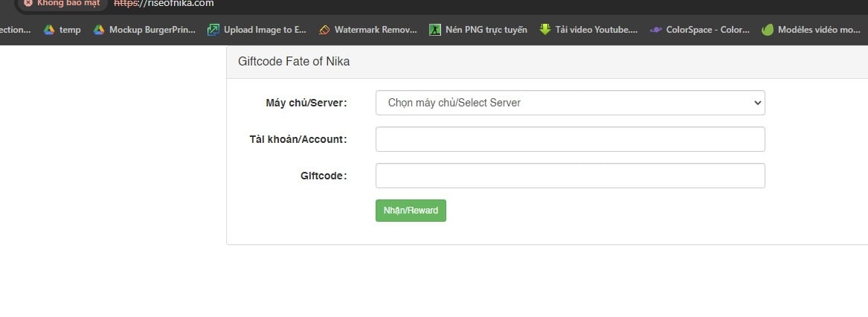Click the Giftcode Fate of Nika heading
This screenshot has width=868, height=317.
click(x=294, y=62)
